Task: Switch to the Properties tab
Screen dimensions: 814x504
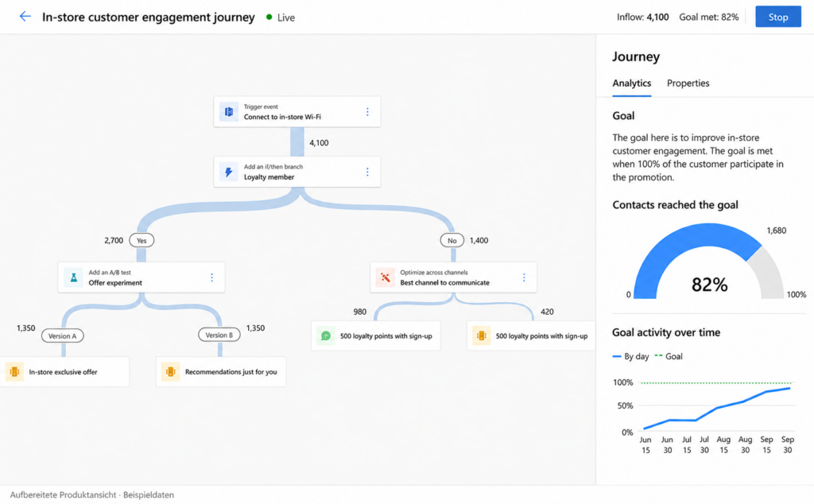Action: (688, 83)
